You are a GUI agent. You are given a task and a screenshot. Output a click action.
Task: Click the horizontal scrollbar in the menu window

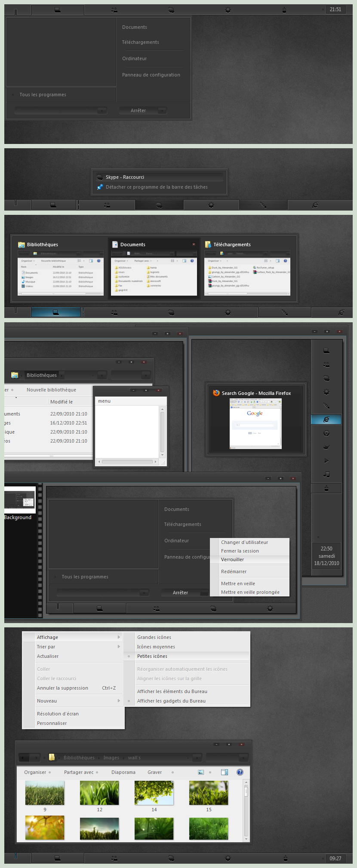[128, 462]
